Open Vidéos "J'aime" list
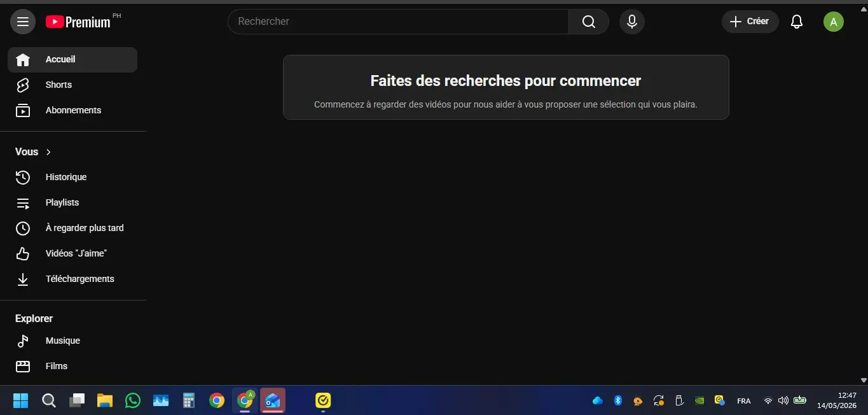 pyautogui.click(x=72, y=253)
